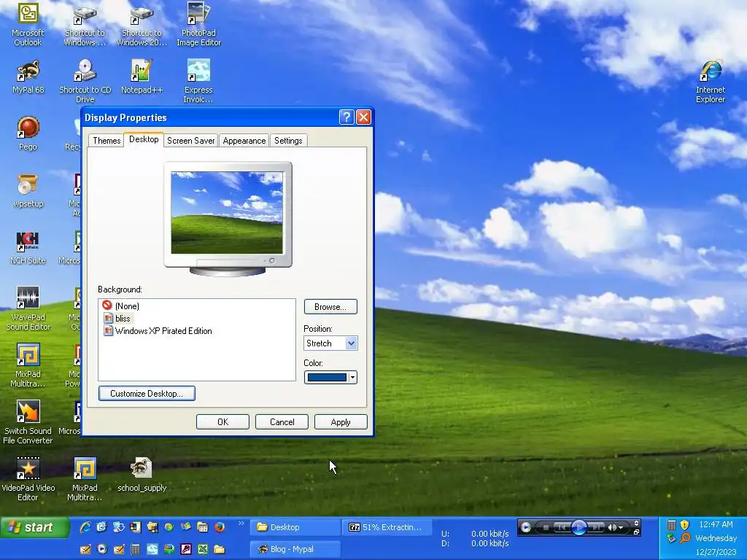This screenshot has width=747, height=560.
Task: Click the calculator icon in system tray
Action: 671,525
